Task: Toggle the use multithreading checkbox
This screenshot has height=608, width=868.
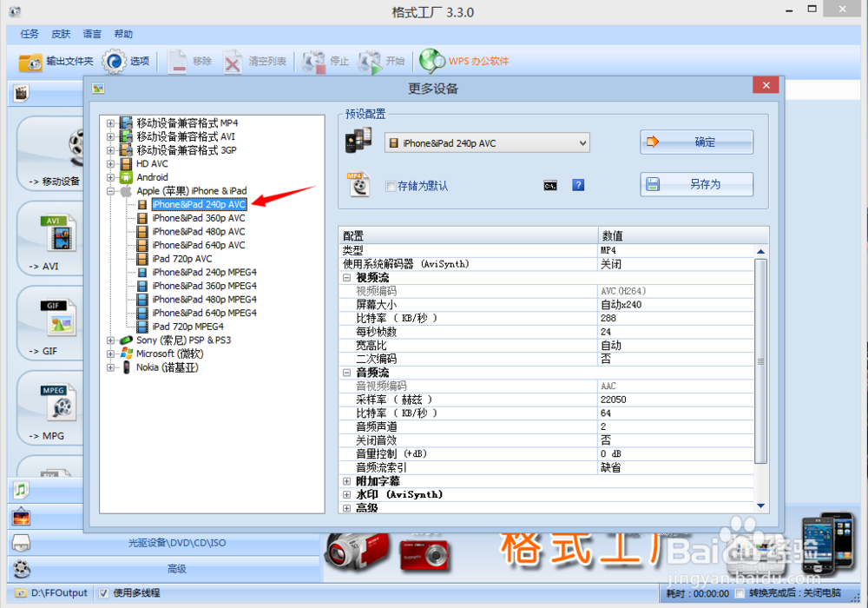Action: [x=103, y=593]
